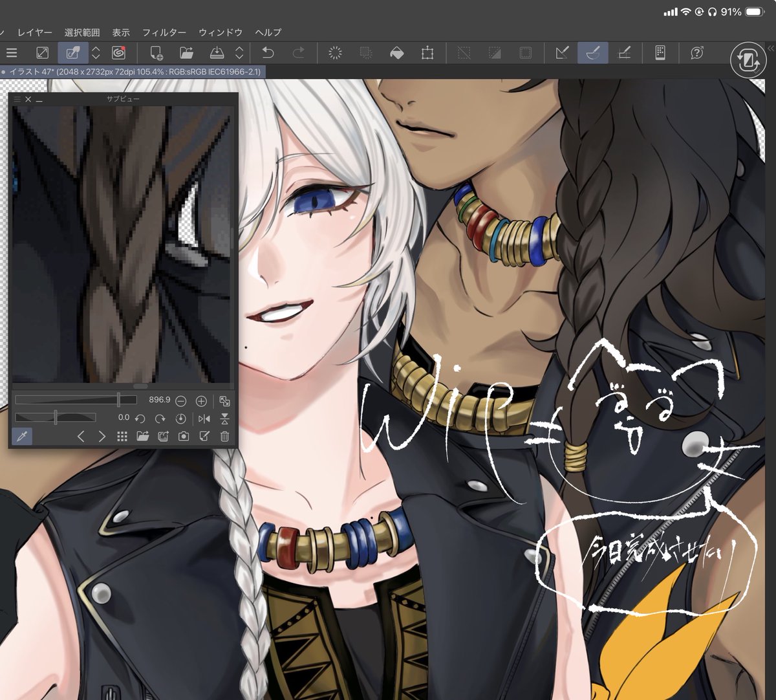Open the ウィンドウ menu
Screen dimensions: 776x700
(x=221, y=32)
